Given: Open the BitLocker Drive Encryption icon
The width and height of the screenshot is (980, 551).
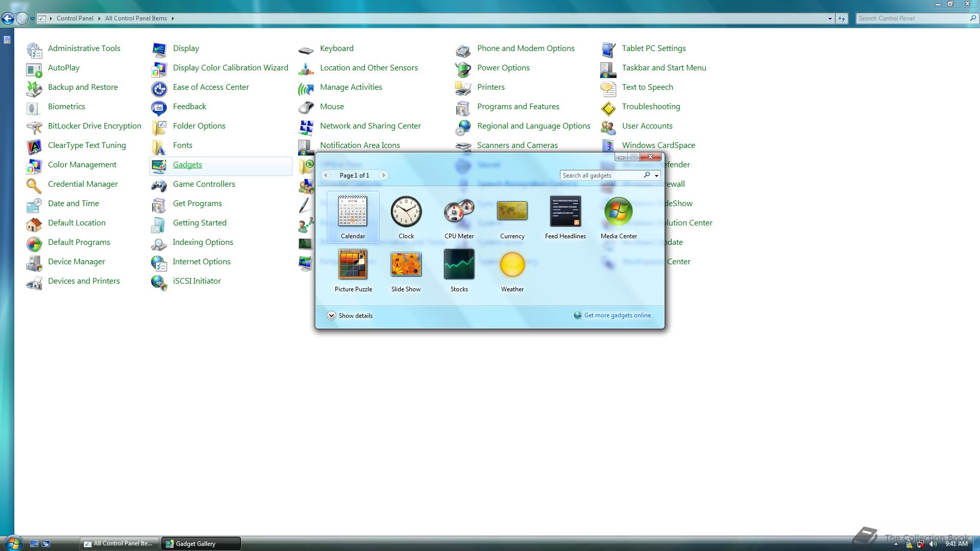Looking at the screenshot, I should coord(34,127).
